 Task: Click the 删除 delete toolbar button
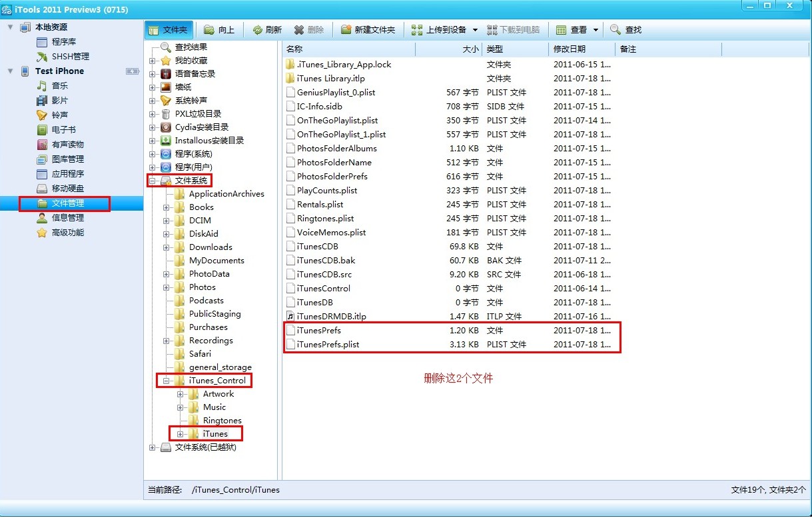click(x=309, y=30)
